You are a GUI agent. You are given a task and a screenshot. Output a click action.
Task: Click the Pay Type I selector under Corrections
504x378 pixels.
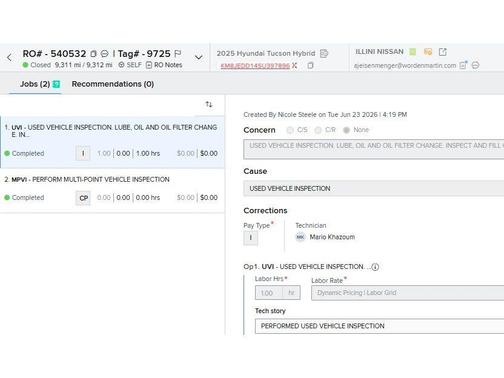(250, 238)
